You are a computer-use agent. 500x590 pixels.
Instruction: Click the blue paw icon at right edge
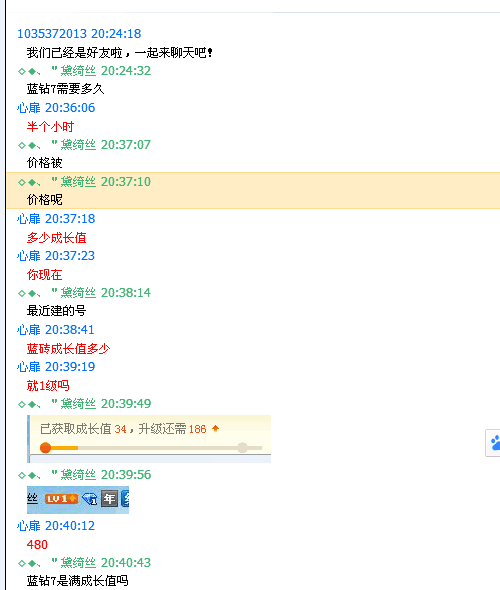[x=495, y=443]
